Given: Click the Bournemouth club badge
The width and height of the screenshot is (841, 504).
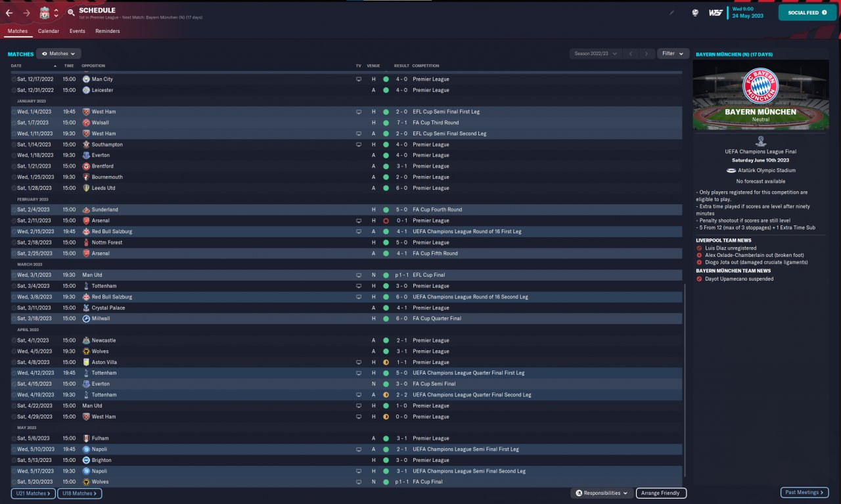Looking at the screenshot, I should 86,177.
